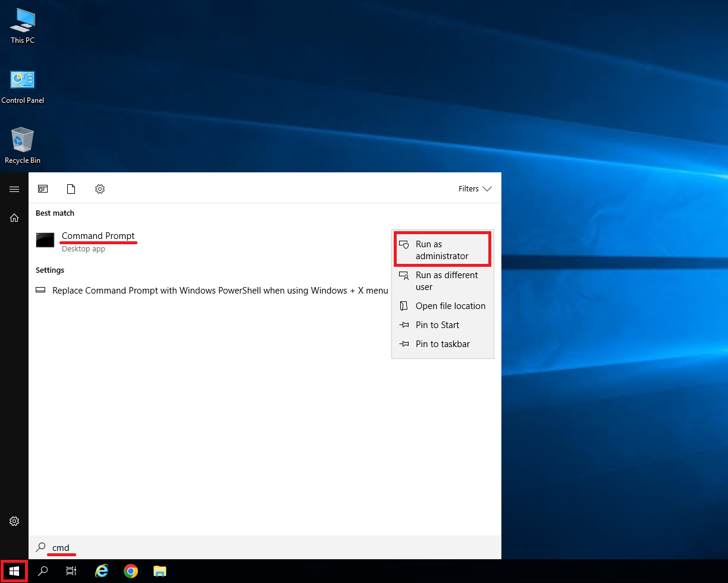
Task: Launch Internet Explorer from the taskbar
Action: [102, 571]
